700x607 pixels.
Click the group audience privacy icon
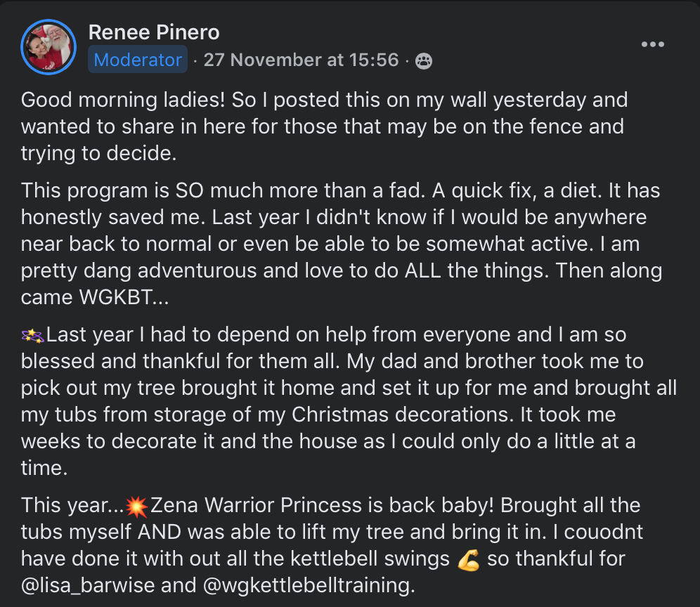[x=423, y=60]
